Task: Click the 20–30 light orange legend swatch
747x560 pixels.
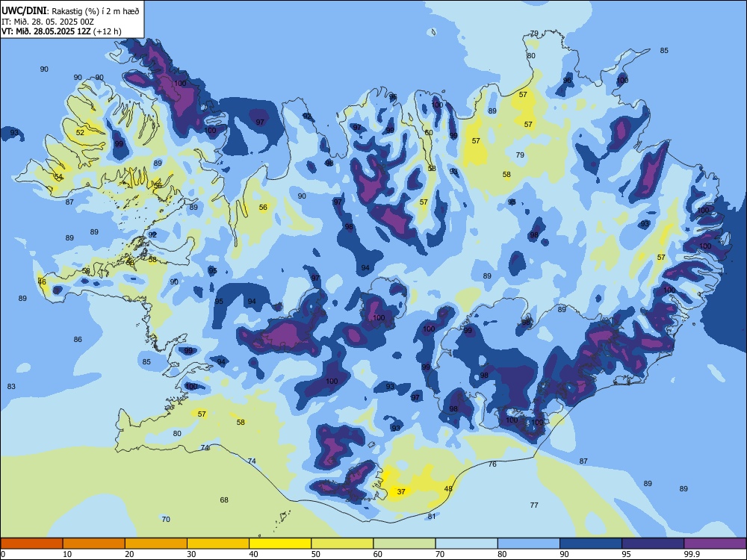Action: tap(156, 544)
